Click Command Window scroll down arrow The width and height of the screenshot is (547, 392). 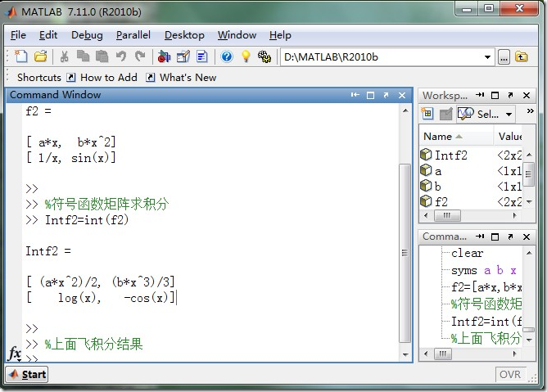pyautogui.click(x=405, y=354)
